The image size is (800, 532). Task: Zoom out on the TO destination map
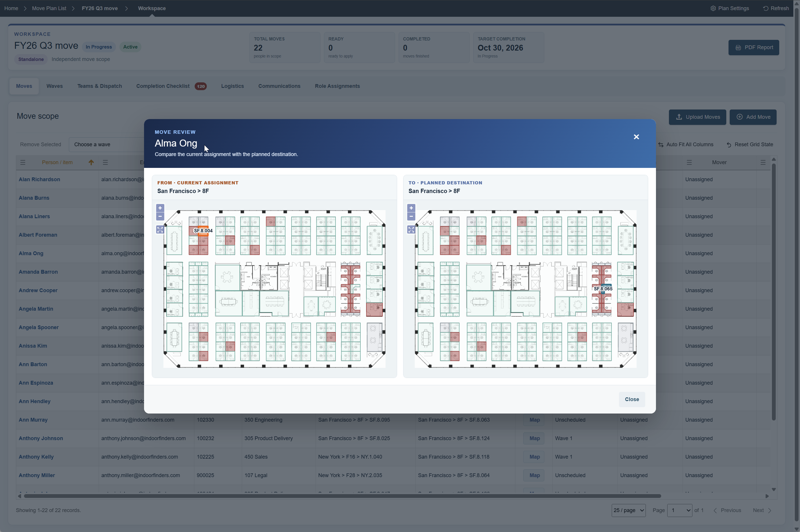click(x=411, y=216)
